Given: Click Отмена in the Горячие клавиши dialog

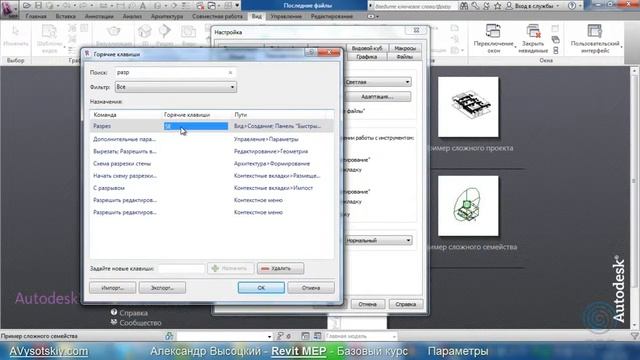Looking at the screenshot, I should 311,288.
